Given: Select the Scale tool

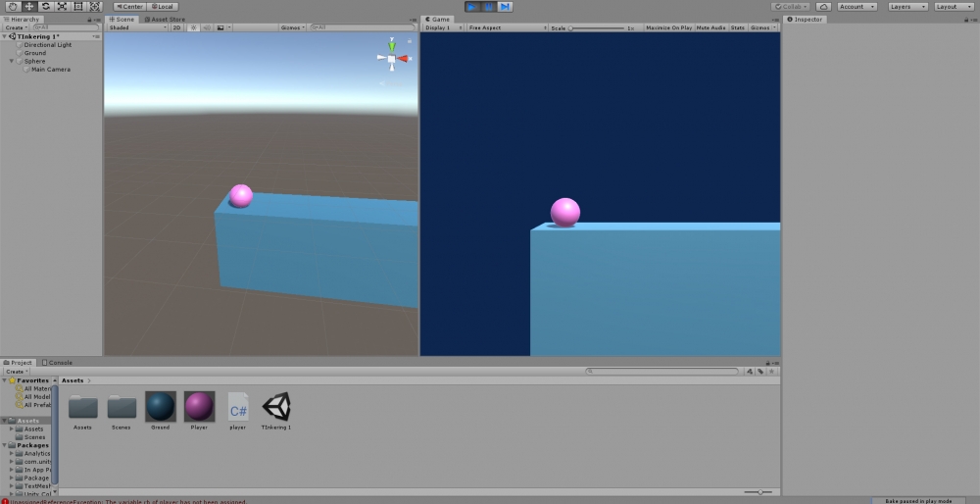Looking at the screenshot, I should [x=62, y=6].
